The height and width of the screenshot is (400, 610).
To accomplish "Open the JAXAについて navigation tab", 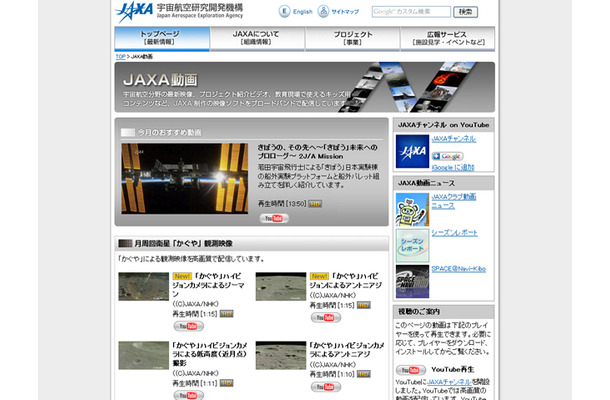I will coord(257,38).
